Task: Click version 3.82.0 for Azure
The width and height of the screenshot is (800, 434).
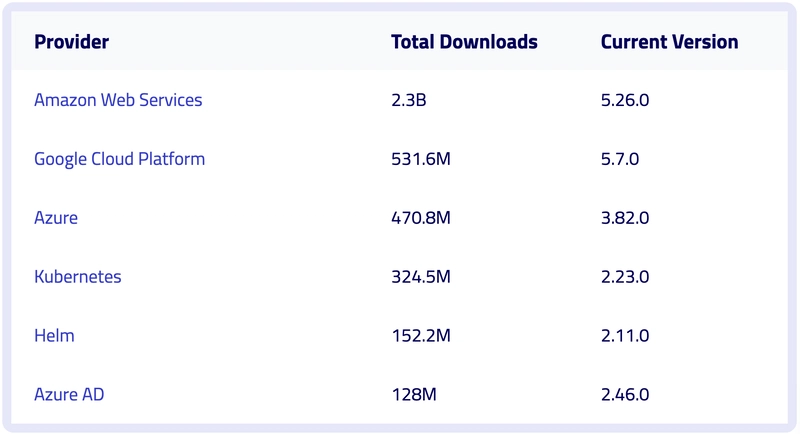Action: point(625,218)
